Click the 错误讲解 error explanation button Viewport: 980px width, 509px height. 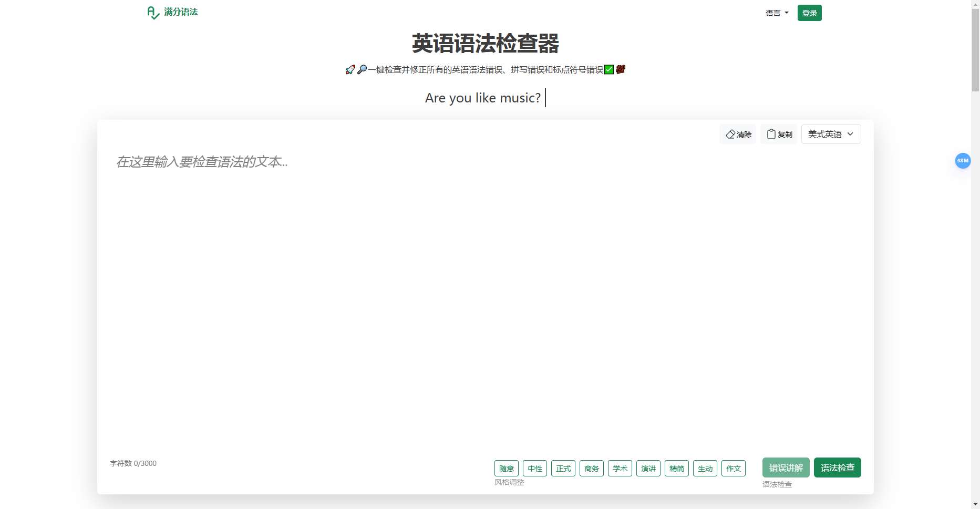[x=786, y=468]
